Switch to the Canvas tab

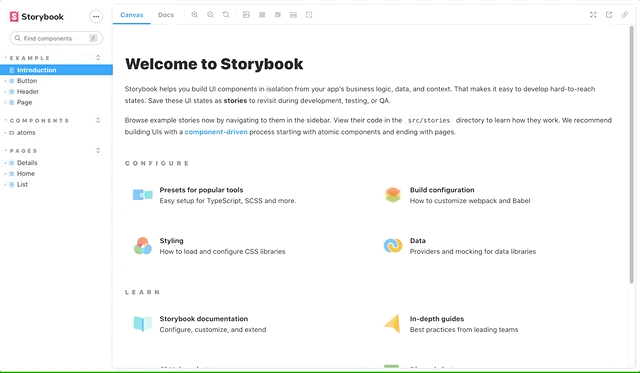(131, 15)
